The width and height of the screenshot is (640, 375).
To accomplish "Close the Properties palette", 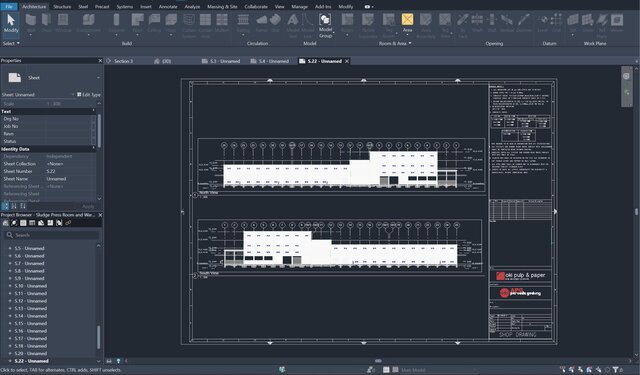I will tap(100, 60).
